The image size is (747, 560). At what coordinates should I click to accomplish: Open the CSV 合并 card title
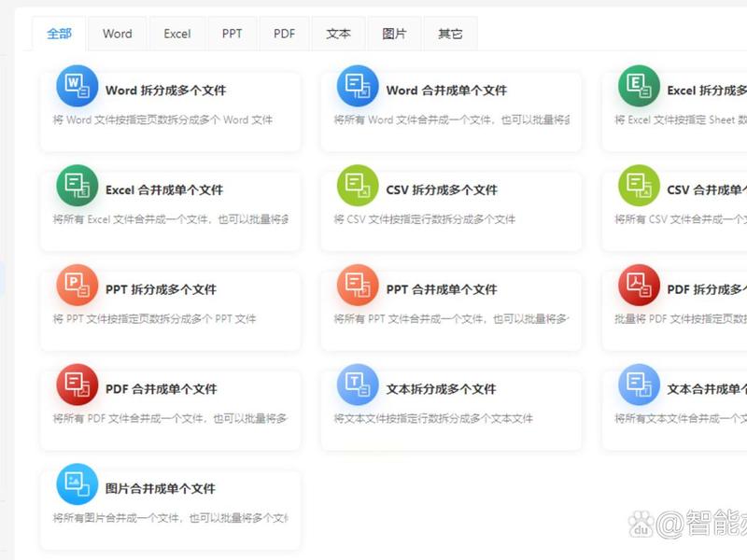pyautogui.click(x=707, y=190)
